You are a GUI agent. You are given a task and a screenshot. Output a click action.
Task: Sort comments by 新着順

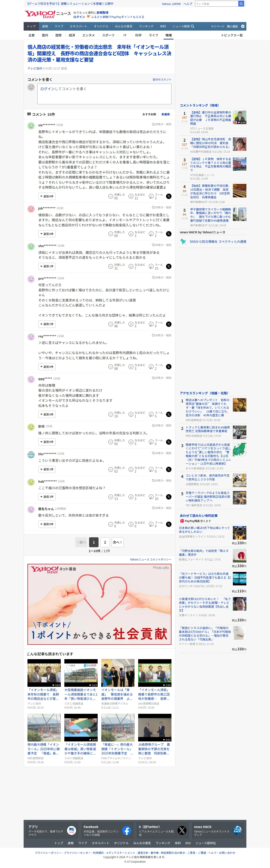tap(166, 115)
